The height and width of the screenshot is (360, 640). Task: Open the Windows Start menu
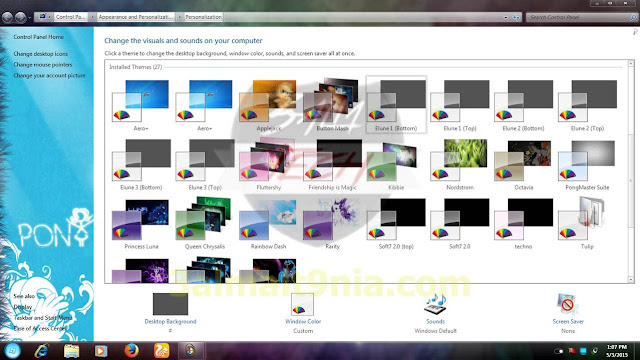click(x=12, y=351)
